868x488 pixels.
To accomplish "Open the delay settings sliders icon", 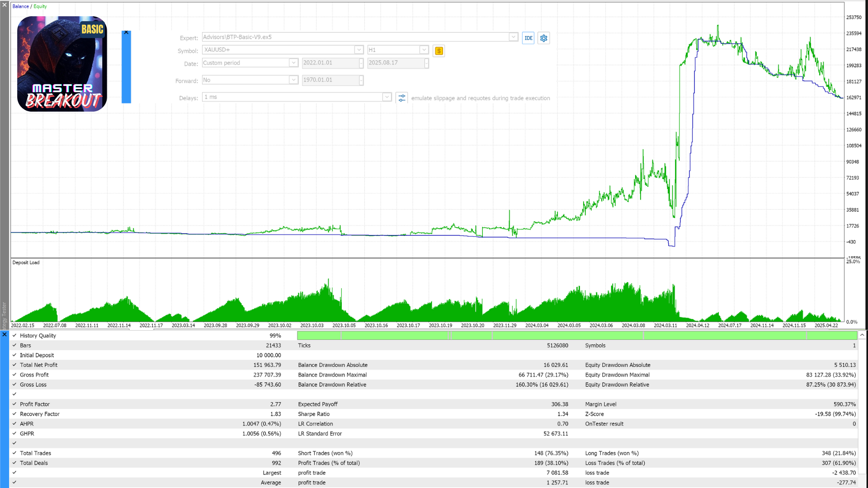I will point(401,98).
